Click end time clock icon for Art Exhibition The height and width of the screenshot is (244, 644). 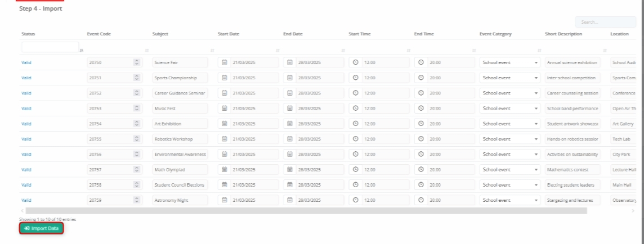click(421, 124)
